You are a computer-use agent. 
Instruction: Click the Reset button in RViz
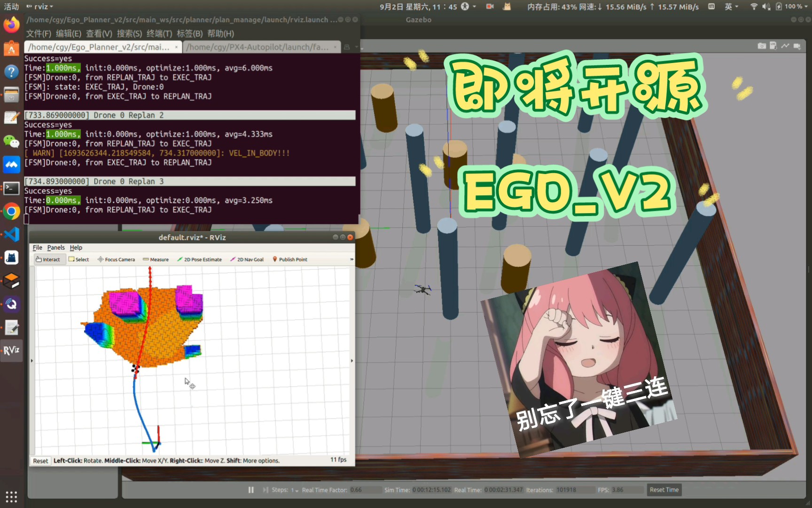tap(40, 460)
